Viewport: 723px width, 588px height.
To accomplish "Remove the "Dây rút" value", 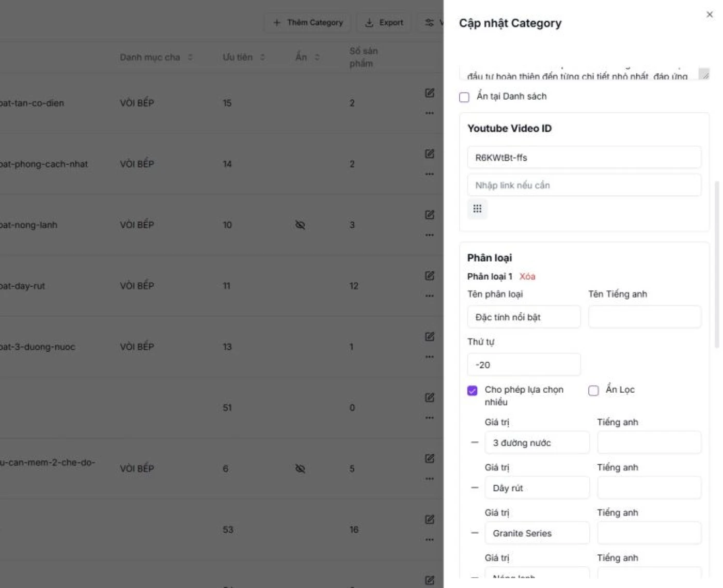I will tap(474, 487).
